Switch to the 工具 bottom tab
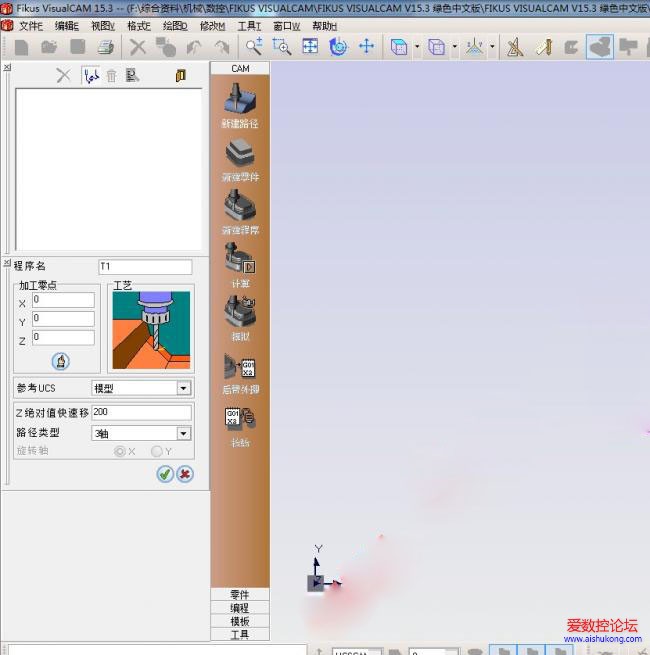650x655 pixels. coord(240,634)
